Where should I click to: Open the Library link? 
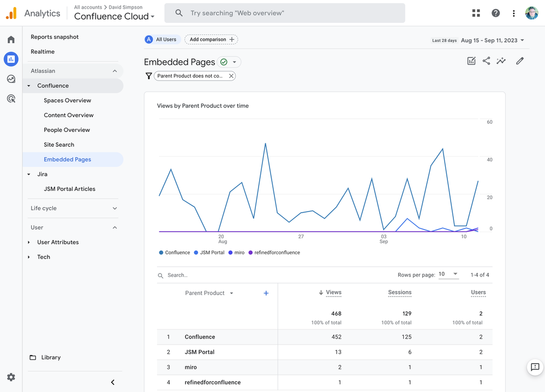click(51, 357)
